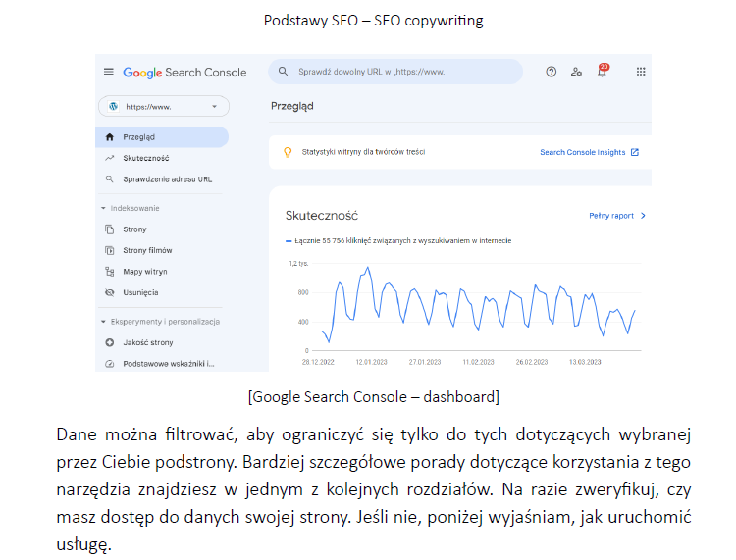Open the Google apps grid
This screenshot has height=560, width=736.
point(641,72)
